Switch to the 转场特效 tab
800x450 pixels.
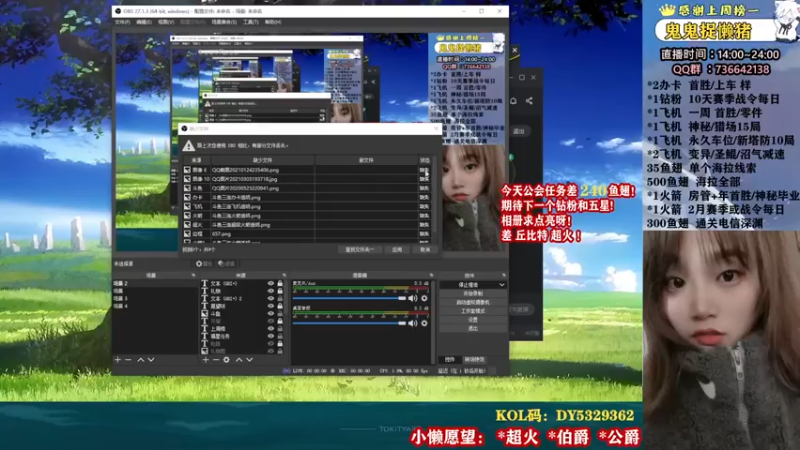474,360
